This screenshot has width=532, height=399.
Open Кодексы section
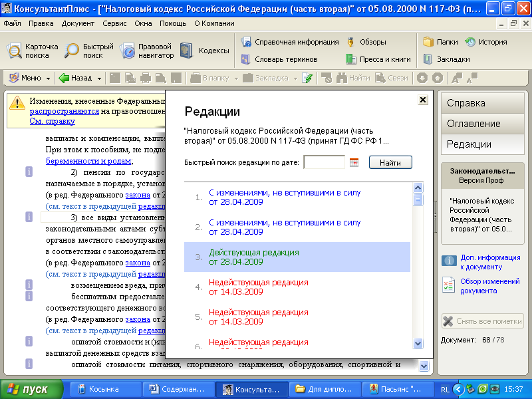coord(205,51)
